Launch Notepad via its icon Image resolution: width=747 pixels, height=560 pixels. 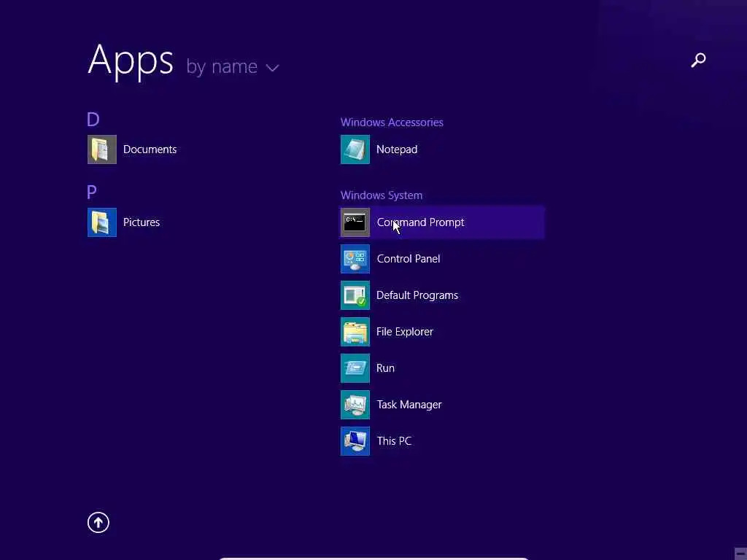pyautogui.click(x=355, y=149)
